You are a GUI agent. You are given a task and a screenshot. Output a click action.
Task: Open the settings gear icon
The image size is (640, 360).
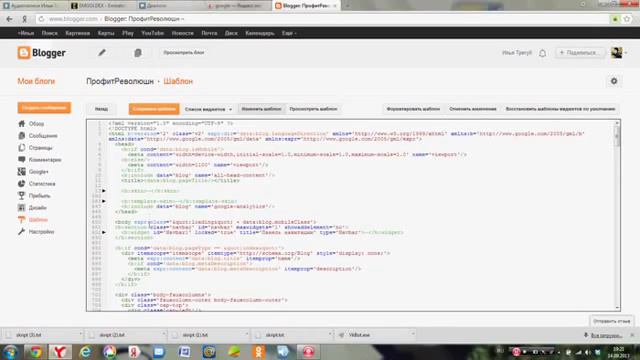[x=614, y=81]
